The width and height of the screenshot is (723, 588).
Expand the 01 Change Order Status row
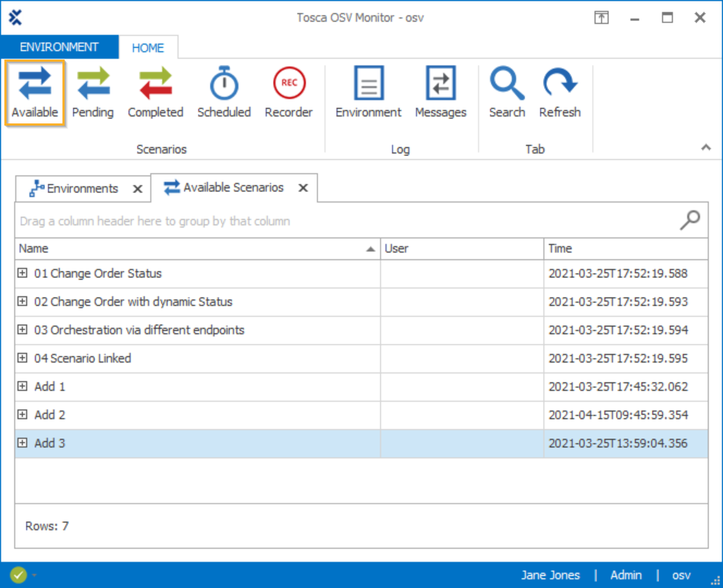[23, 274]
